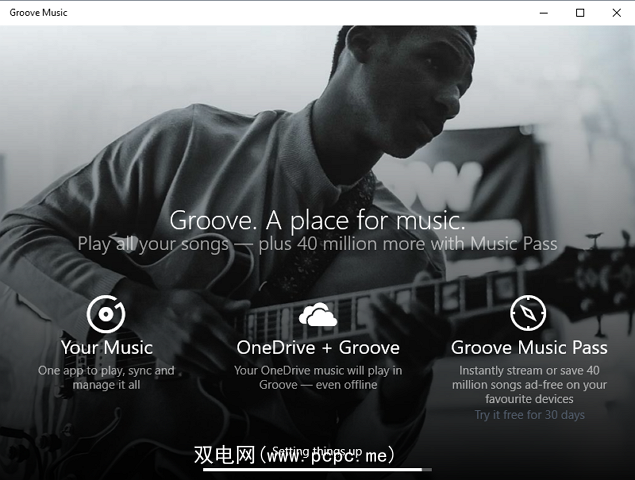Image resolution: width=635 pixels, height=480 pixels.
Task: Click the Play all your songs subtitle
Action: (x=318, y=244)
